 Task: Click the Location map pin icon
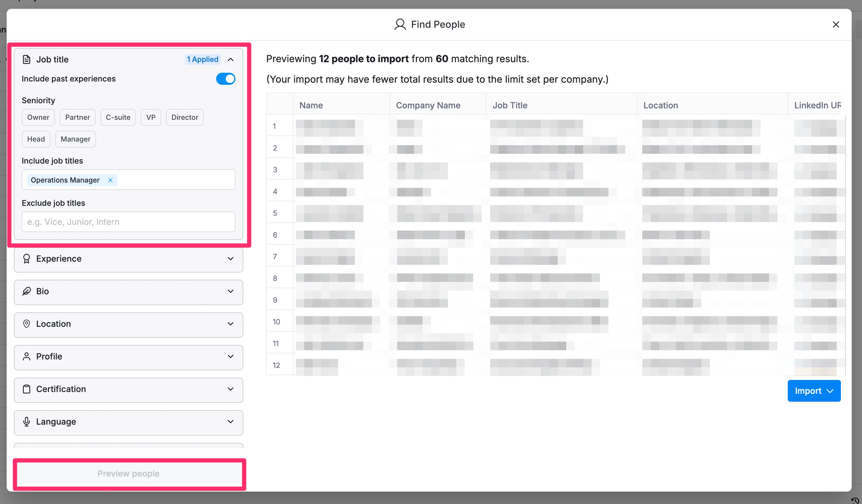tap(26, 324)
